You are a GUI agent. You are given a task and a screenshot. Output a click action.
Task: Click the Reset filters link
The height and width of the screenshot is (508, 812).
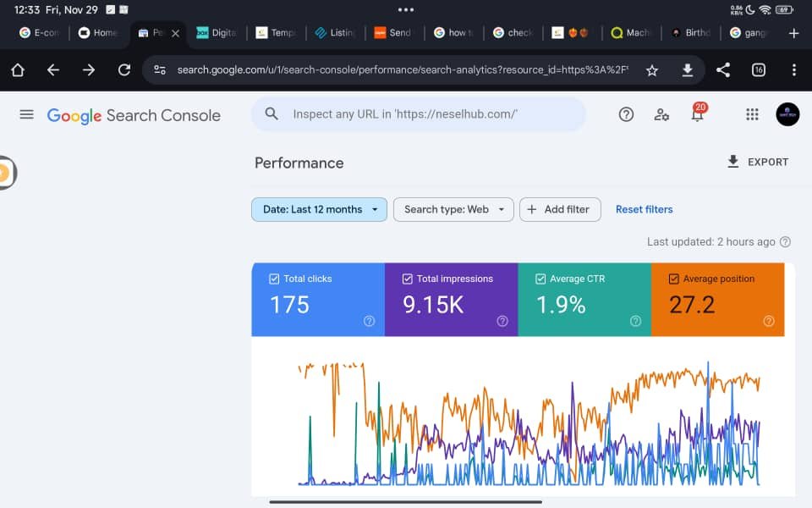click(645, 209)
